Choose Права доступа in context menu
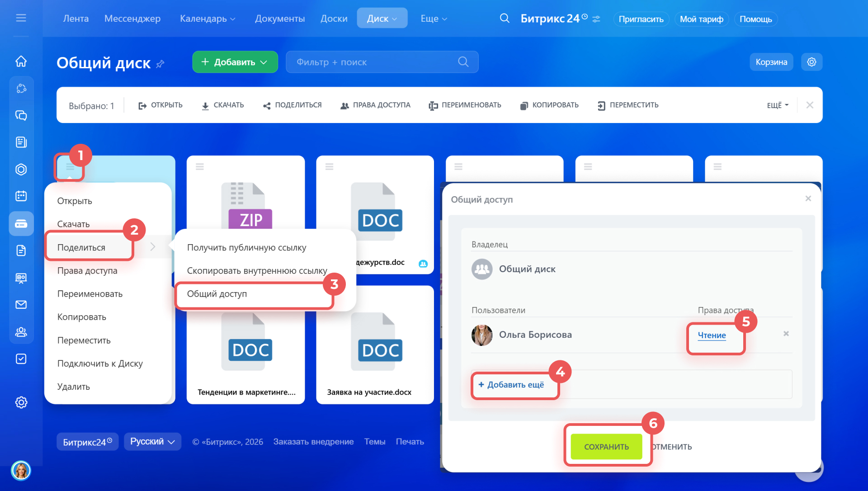 pos(87,271)
